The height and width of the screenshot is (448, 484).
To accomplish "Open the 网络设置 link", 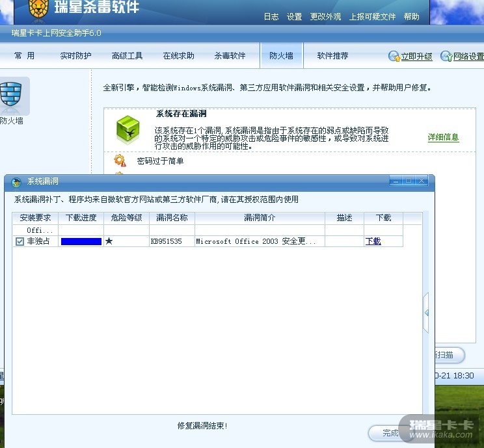I will 468,57.
